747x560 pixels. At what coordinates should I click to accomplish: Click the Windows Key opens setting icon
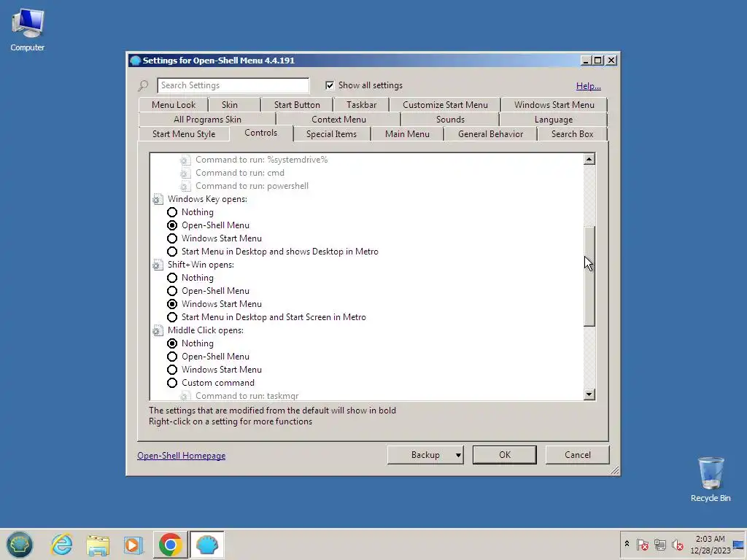point(158,199)
